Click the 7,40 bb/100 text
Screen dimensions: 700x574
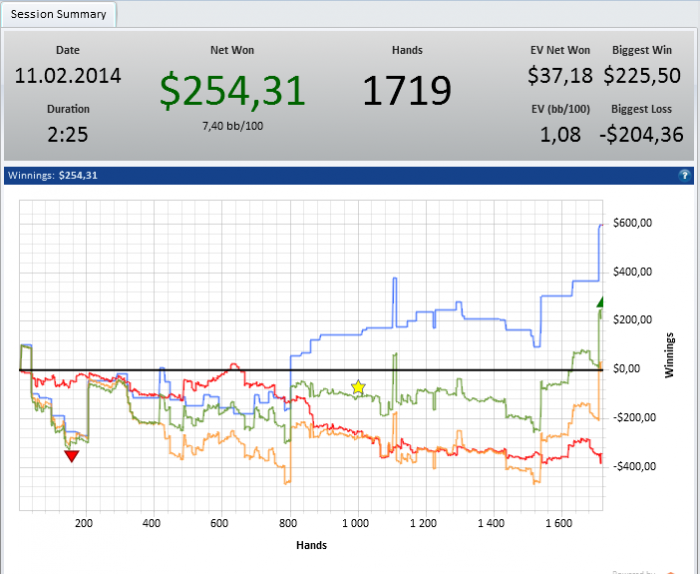[233, 126]
